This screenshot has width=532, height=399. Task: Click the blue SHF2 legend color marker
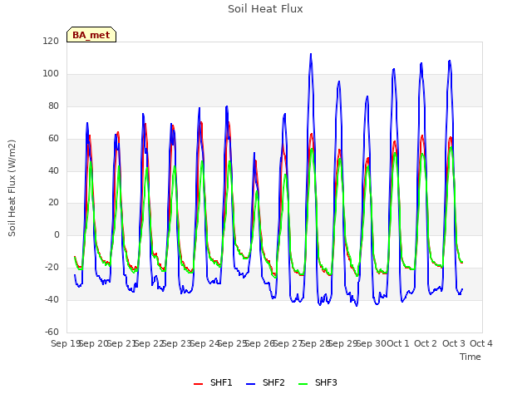click(250, 384)
